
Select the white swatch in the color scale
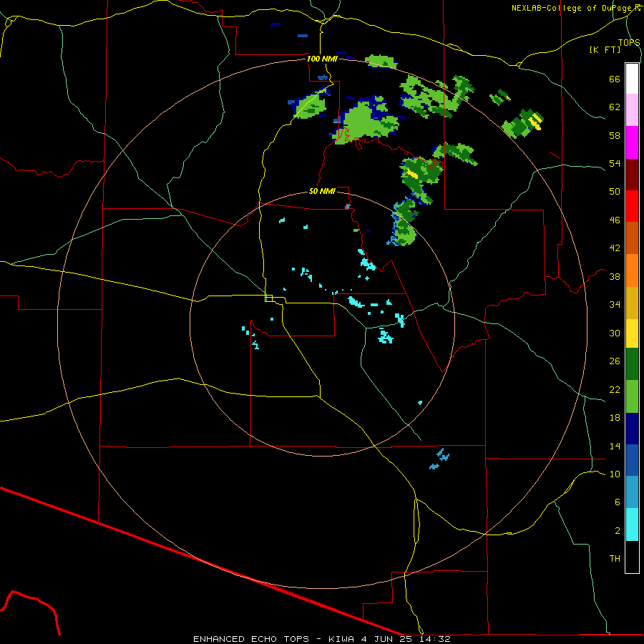(x=632, y=79)
